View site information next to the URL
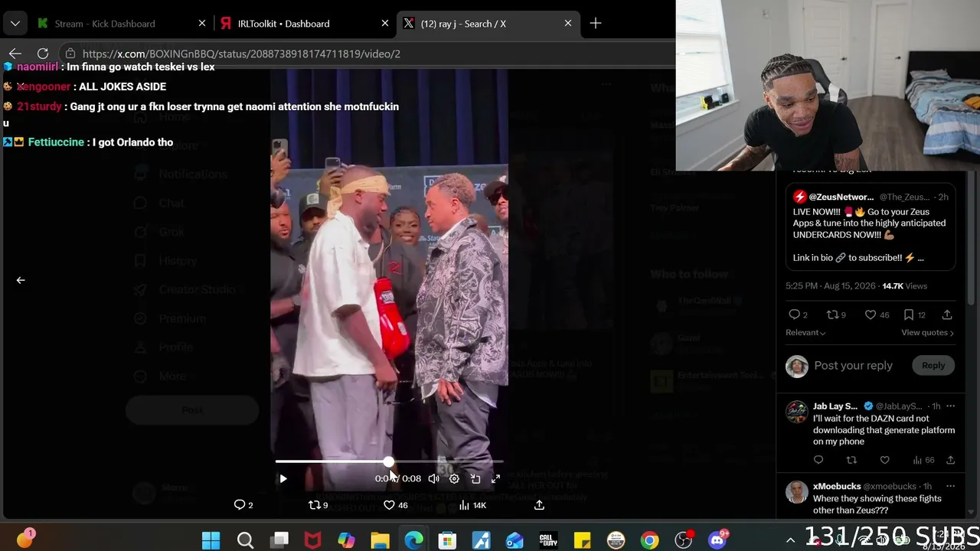 pos(70,54)
